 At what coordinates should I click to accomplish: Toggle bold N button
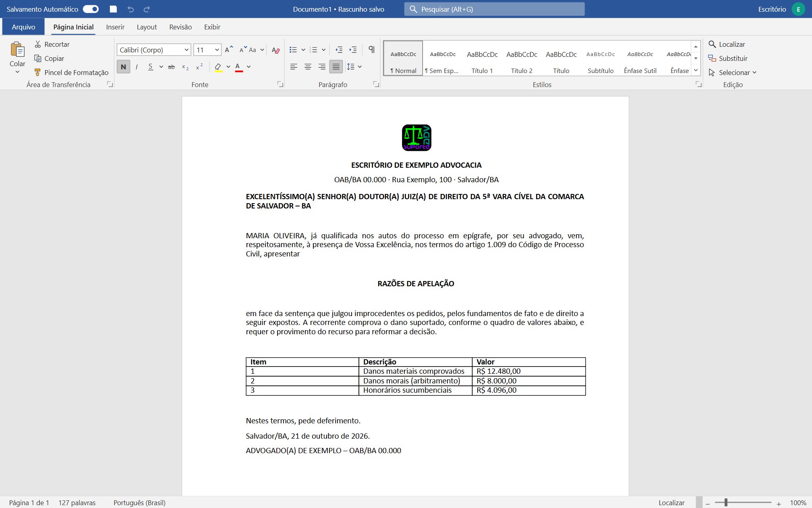pyautogui.click(x=123, y=67)
